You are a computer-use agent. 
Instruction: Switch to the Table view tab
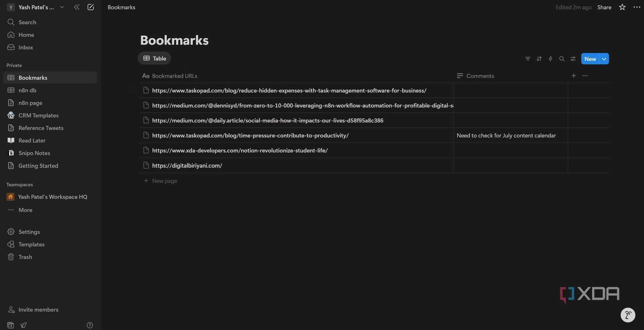coord(154,58)
